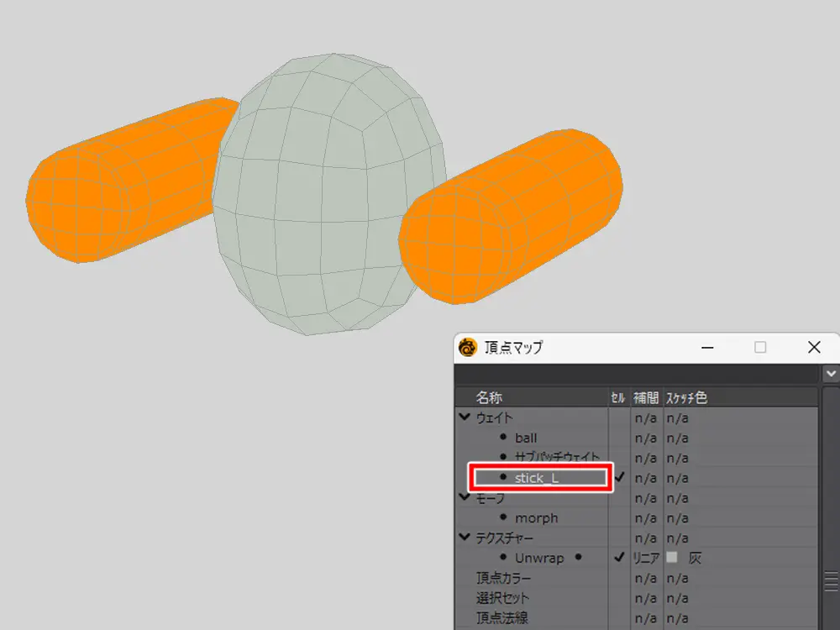
Task: Collapse the ウェイト group
Action: pyautogui.click(x=464, y=417)
